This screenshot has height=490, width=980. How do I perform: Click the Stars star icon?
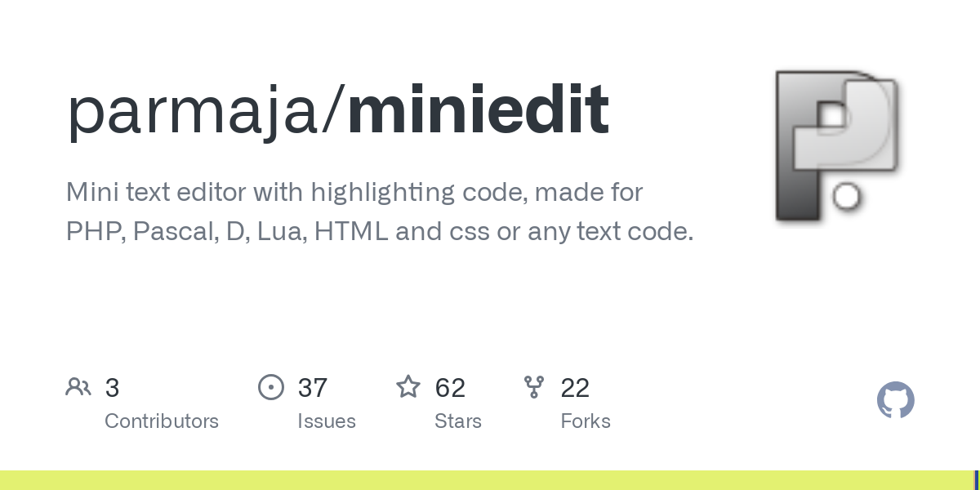pos(408,387)
